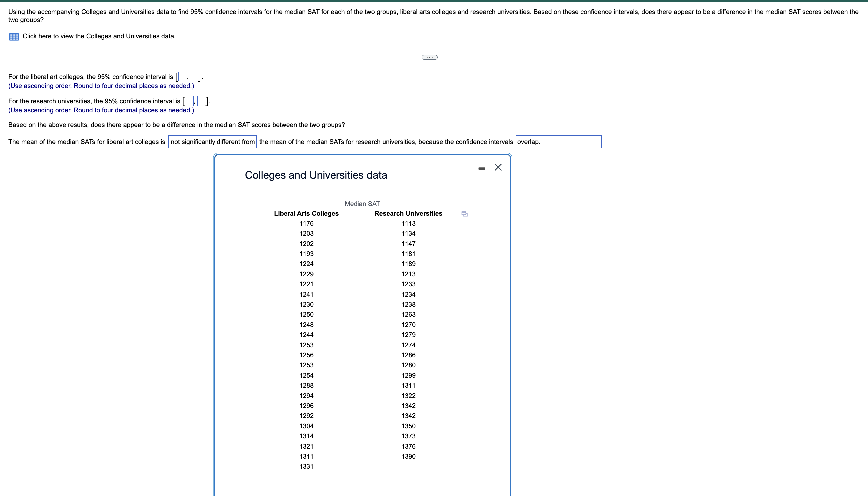Click the second liberal arts confidence interval input box
The width and height of the screenshot is (868, 496).
point(194,76)
